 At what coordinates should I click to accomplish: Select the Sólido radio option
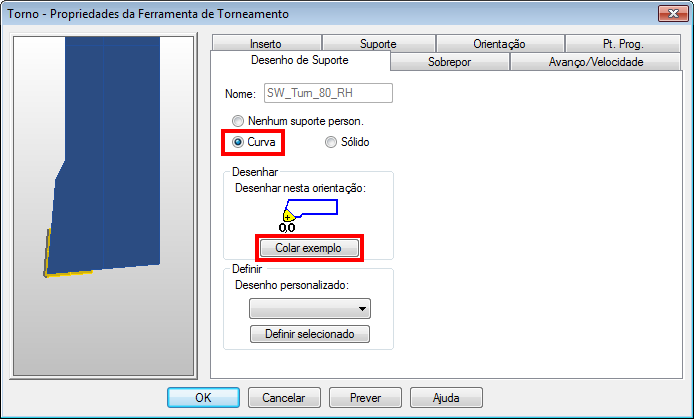tap(347, 142)
